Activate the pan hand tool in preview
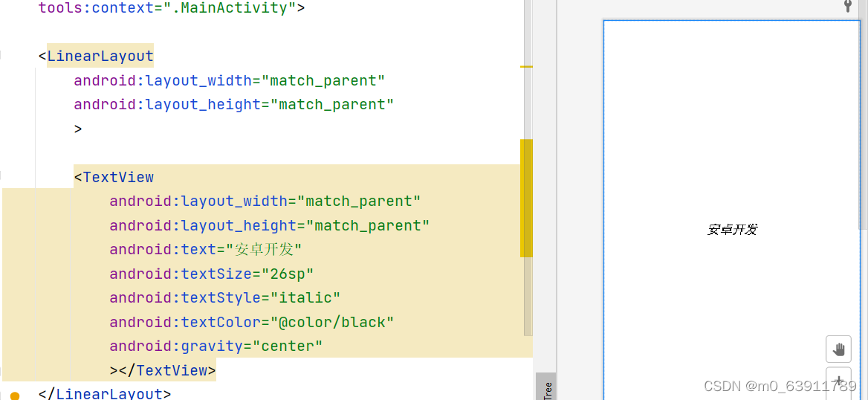The height and width of the screenshot is (400, 868). pos(838,349)
